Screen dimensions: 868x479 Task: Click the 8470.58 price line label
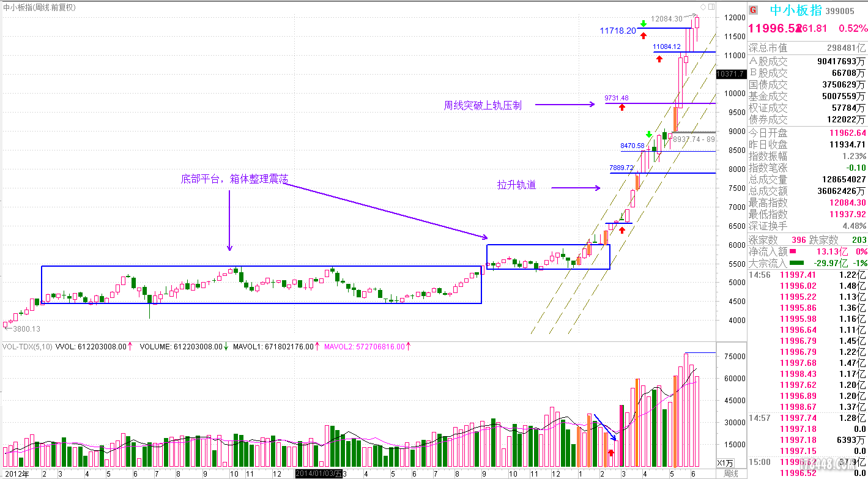[632, 146]
